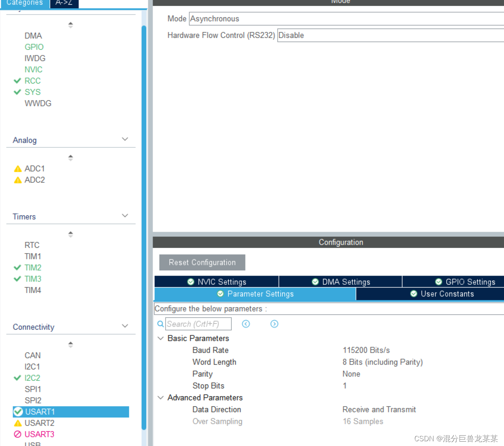Switch to the Categories tab
The image size is (504, 446).
point(25,3)
